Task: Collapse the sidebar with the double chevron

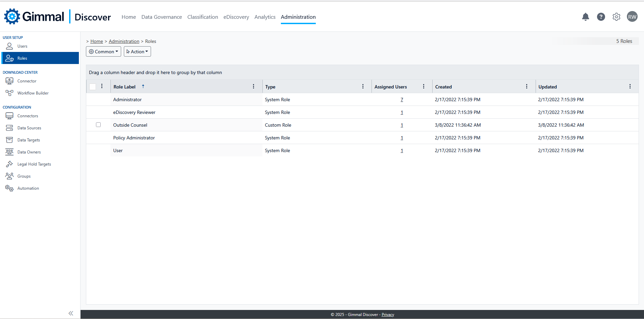Action: coord(71,313)
